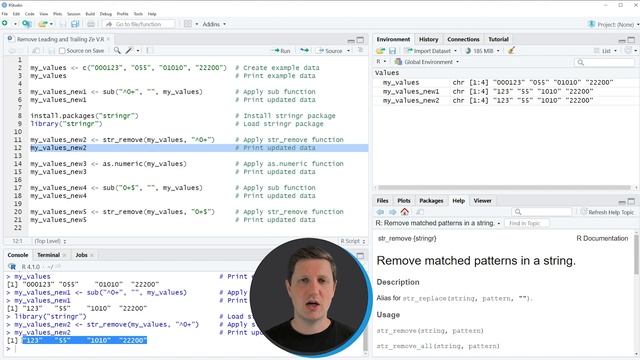Click the Open existing file folder icon

click(43, 24)
